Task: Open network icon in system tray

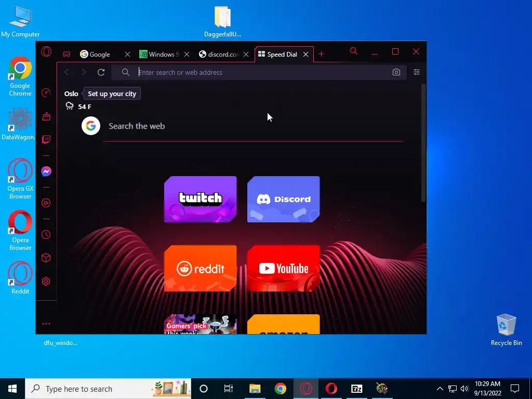Action: click(x=453, y=389)
